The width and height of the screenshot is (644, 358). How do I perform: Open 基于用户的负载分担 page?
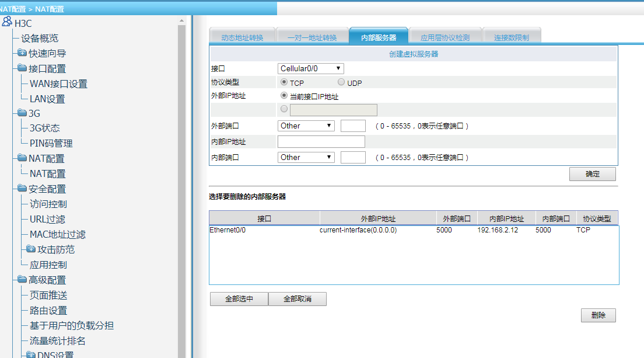(72, 325)
